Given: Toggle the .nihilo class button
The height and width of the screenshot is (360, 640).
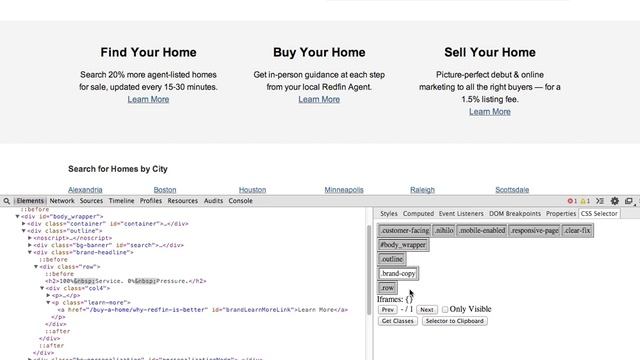Looking at the screenshot, I should click(444, 231).
